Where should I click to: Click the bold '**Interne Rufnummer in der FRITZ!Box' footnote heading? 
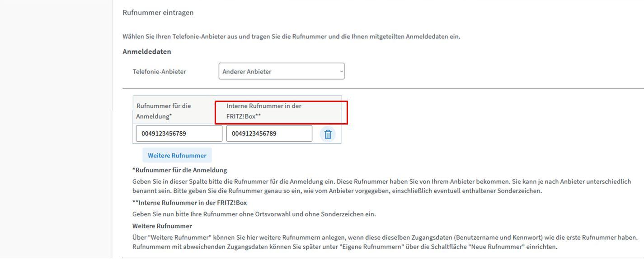click(190, 203)
